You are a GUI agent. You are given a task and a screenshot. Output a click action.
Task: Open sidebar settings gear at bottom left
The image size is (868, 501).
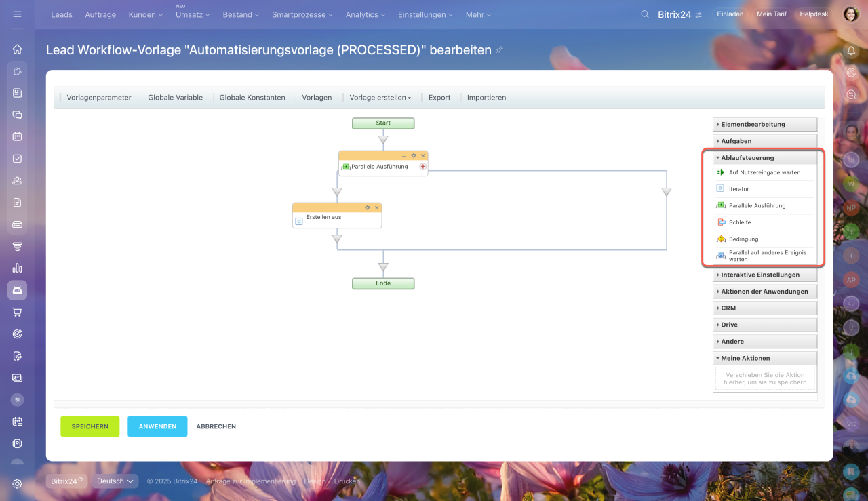point(17,483)
